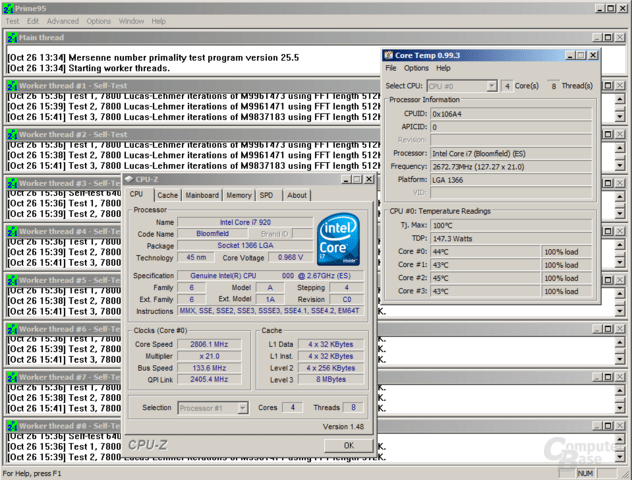Click the TDP field showing 147.3 Watts
Image resolution: width=632 pixels, height=480 pixels.
pyautogui.click(x=511, y=239)
